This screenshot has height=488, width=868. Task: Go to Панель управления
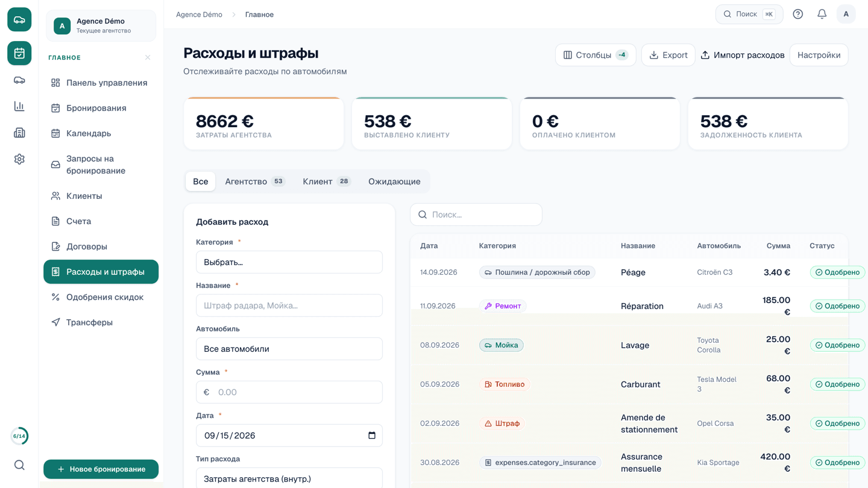point(101,83)
